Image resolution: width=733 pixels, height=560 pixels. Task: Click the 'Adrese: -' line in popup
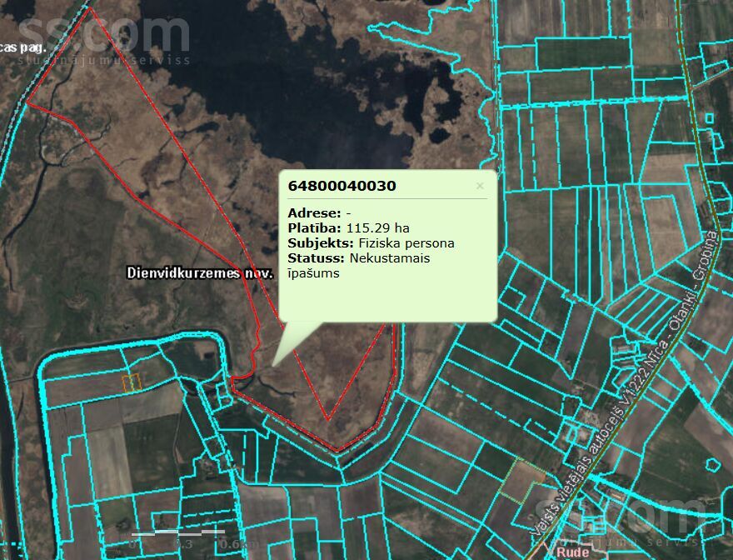pos(319,212)
